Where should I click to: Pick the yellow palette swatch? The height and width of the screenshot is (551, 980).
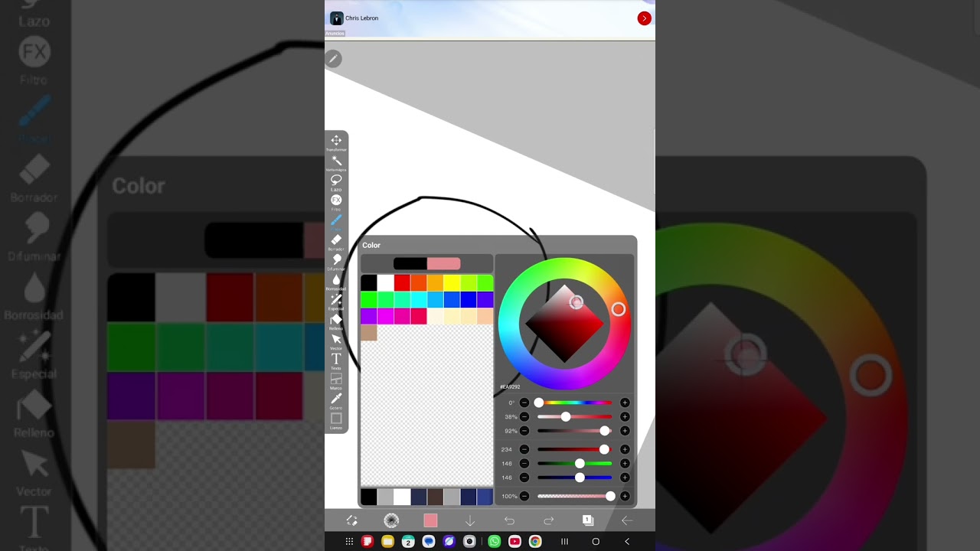[452, 283]
